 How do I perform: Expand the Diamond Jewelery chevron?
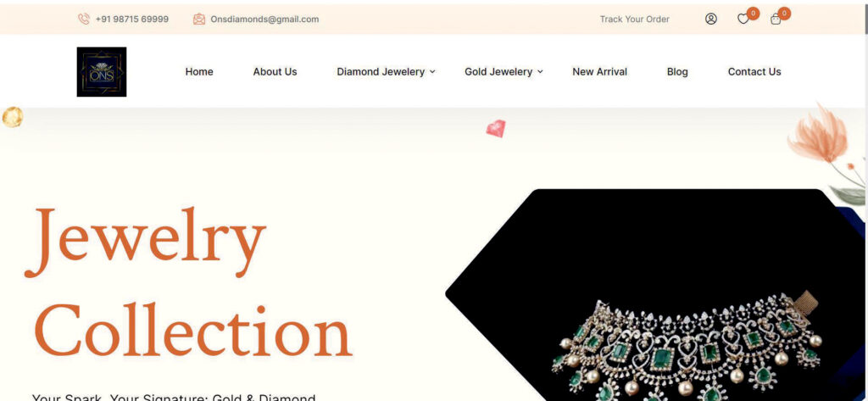[x=433, y=71]
